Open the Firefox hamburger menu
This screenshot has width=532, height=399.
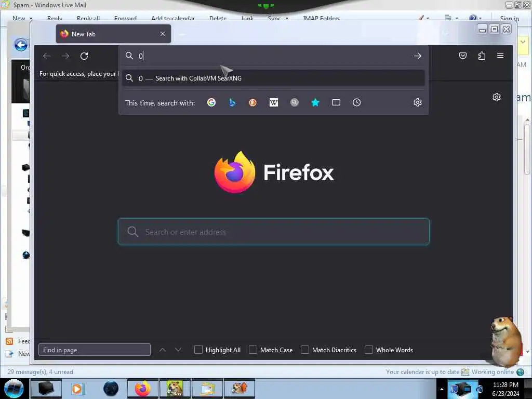click(500, 55)
